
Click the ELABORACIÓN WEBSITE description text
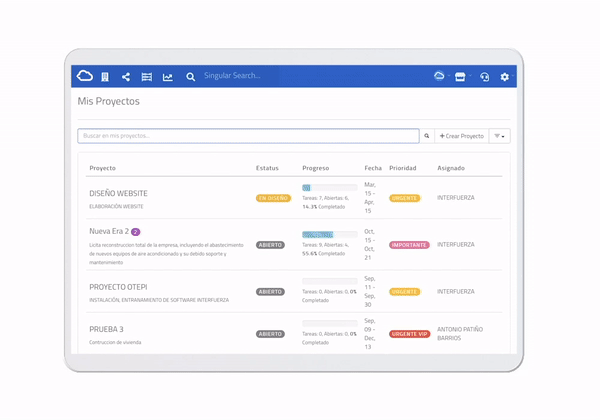pos(116,207)
